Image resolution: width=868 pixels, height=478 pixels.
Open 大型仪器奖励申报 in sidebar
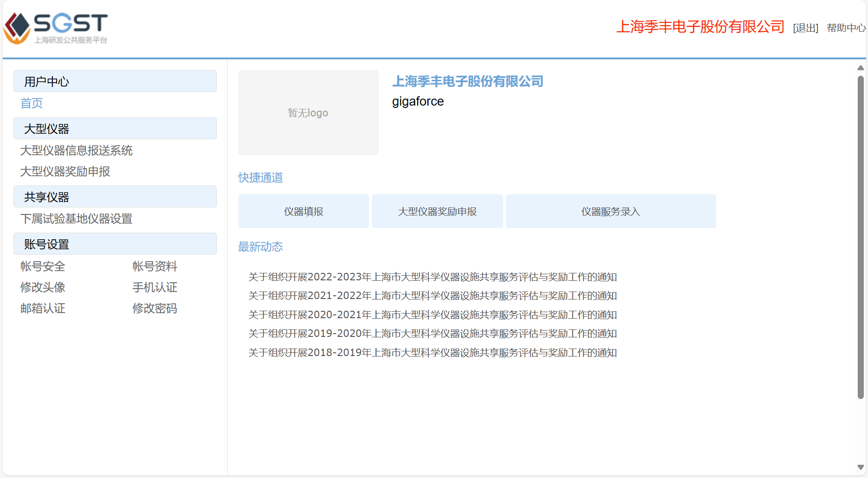click(65, 171)
